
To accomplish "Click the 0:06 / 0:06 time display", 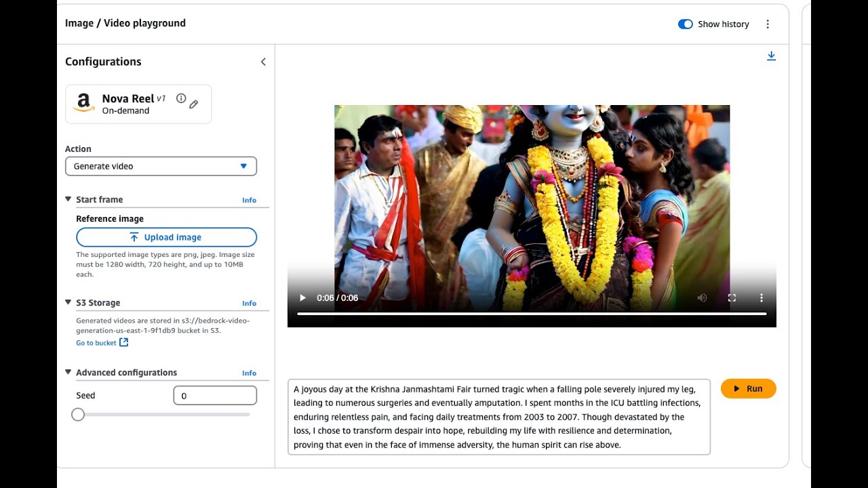I will (337, 298).
